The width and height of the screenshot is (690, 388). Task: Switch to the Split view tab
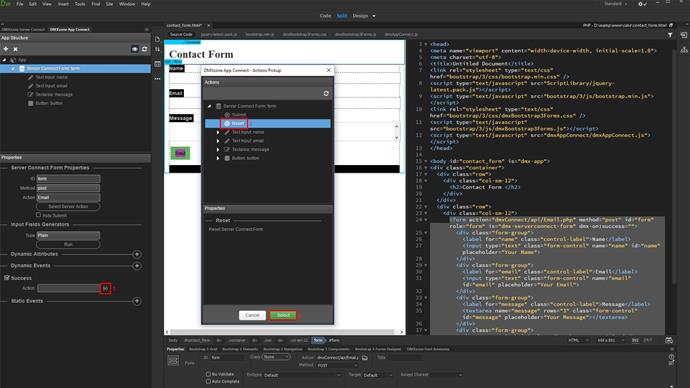(x=342, y=15)
